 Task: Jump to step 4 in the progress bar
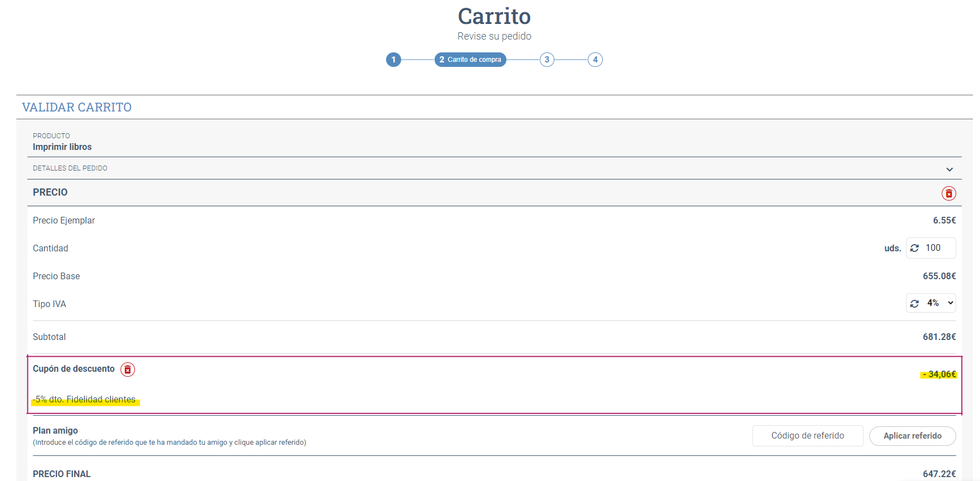(595, 60)
